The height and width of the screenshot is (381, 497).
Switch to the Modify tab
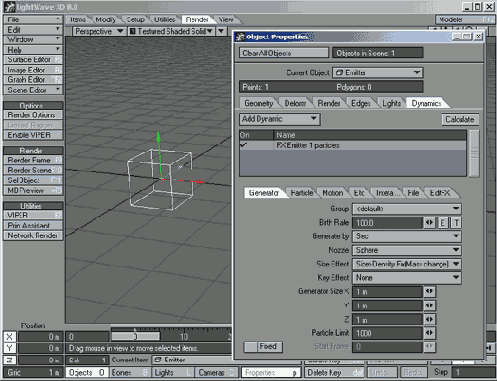[x=105, y=20]
